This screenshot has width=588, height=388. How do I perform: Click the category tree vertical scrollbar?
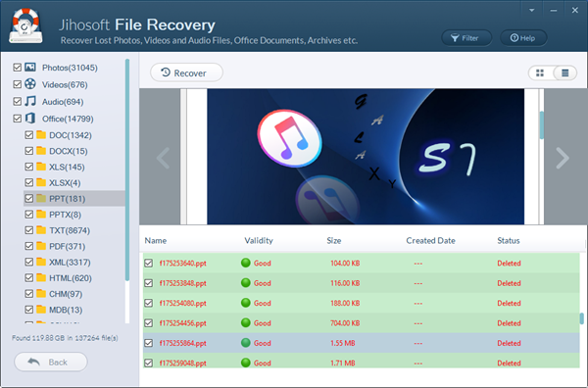coord(127,170)
